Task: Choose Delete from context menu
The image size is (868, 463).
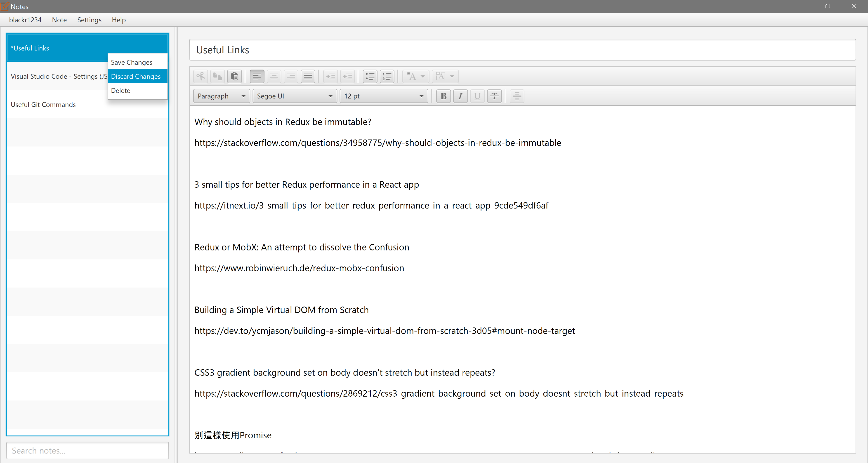Action: coord(137,91)
